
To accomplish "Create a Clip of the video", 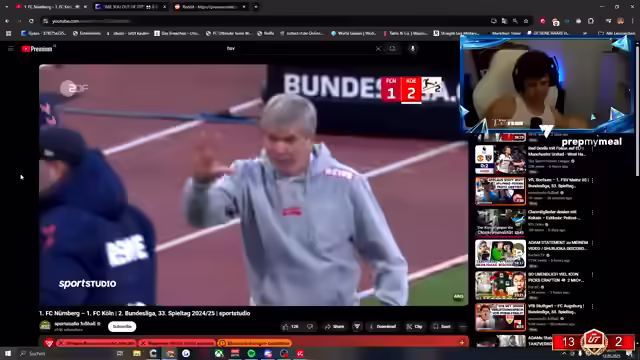I will click(414, 327).
